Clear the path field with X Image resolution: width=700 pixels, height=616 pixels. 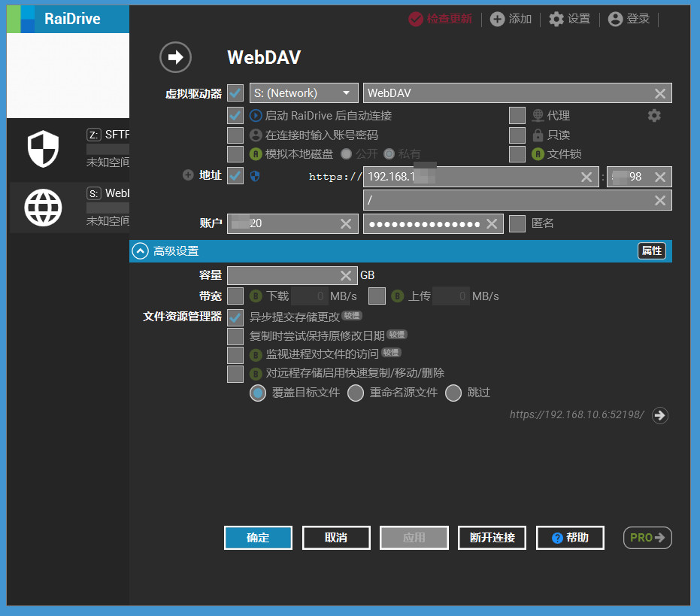[660, 201]
